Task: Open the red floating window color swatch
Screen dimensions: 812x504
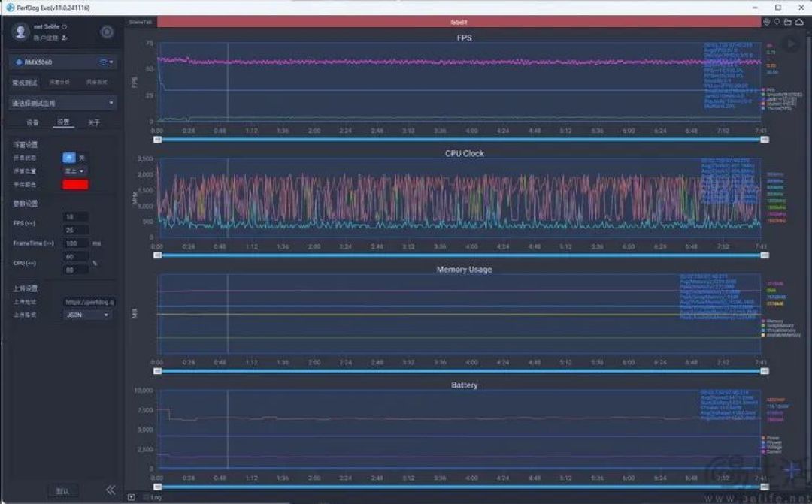Action: point(76,184)
